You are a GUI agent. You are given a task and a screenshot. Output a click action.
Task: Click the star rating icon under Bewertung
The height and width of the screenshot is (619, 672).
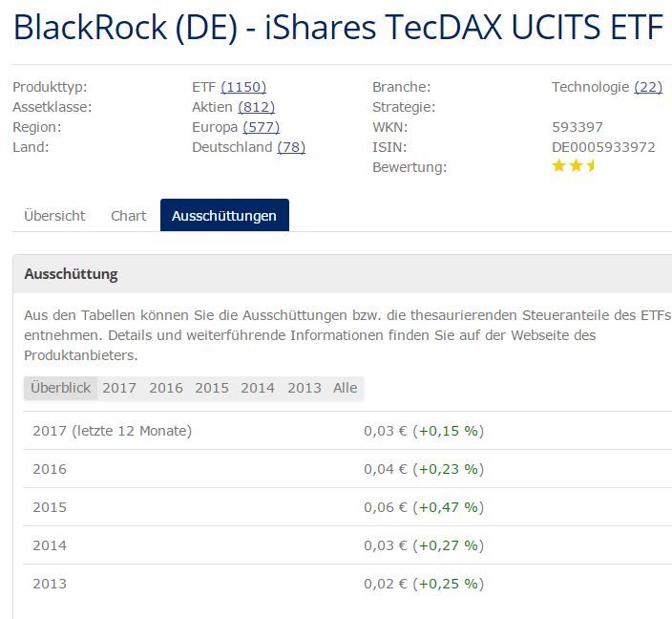coord(574,166)
